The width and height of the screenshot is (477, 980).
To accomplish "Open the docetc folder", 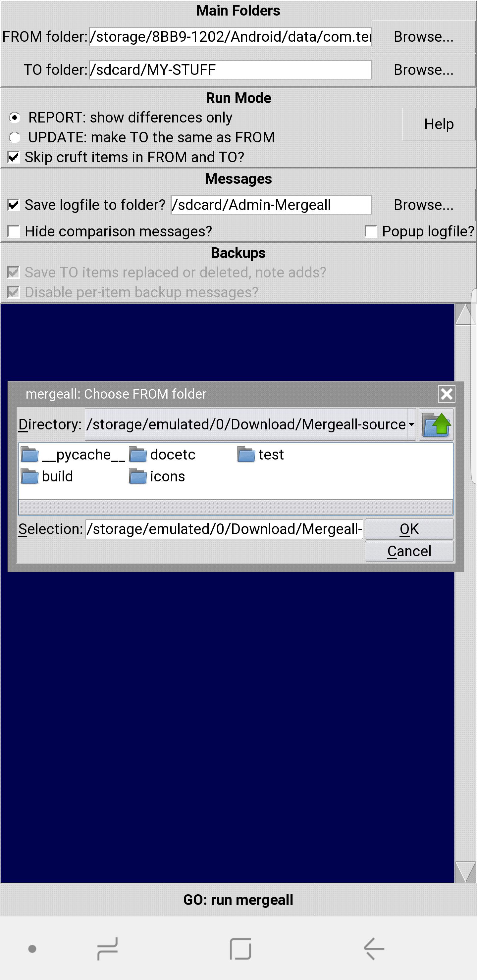I will click(x=162, y=455).
